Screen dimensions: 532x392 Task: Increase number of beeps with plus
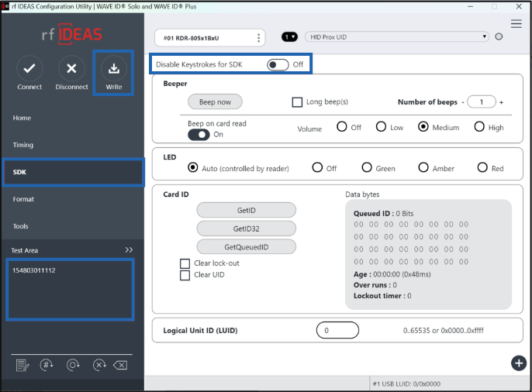click(x=501, y=102)
